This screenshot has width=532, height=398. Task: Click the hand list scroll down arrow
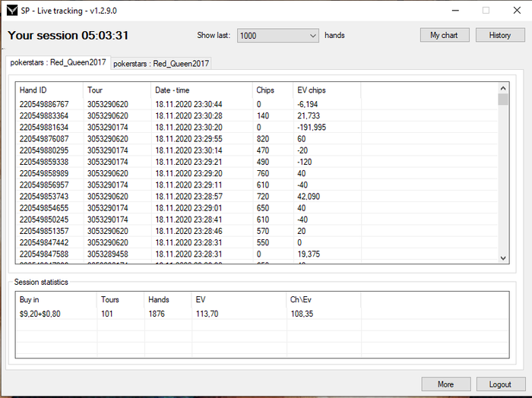503,258
